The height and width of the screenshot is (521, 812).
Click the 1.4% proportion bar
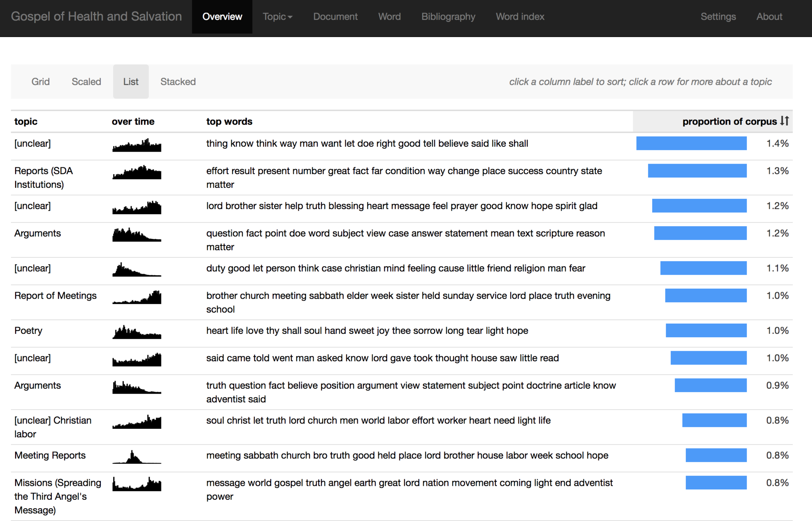point(691,143)
